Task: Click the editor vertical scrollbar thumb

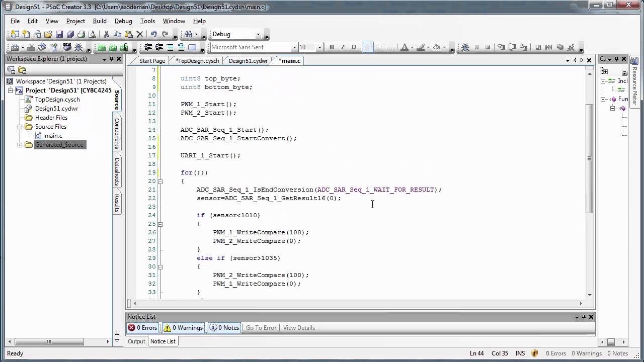Action: 590,158
